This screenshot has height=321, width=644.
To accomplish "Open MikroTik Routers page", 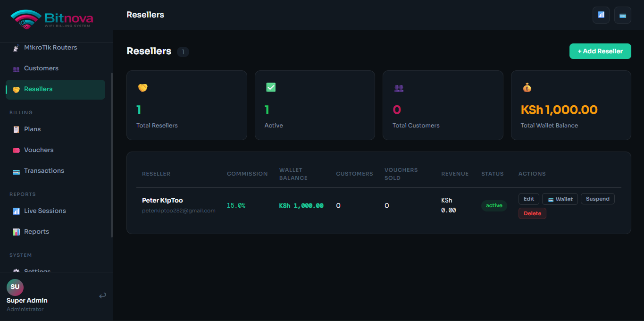I will [55, 48].
